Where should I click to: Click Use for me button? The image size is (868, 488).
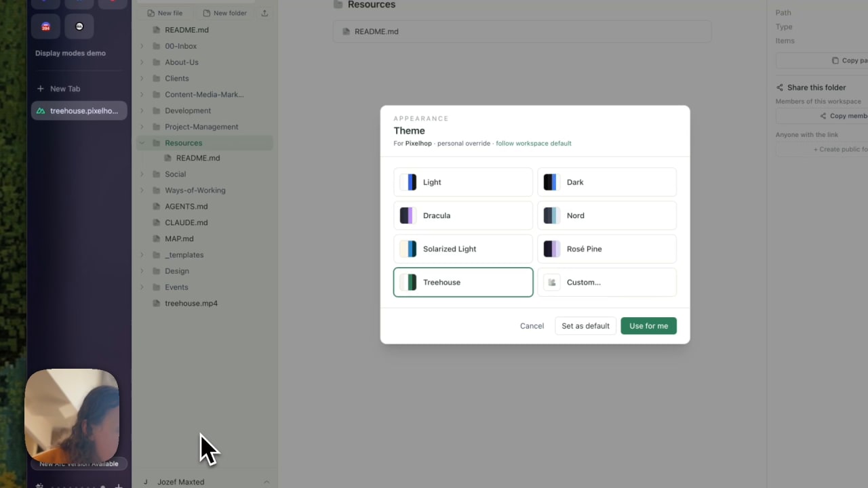tap(648, 326)
